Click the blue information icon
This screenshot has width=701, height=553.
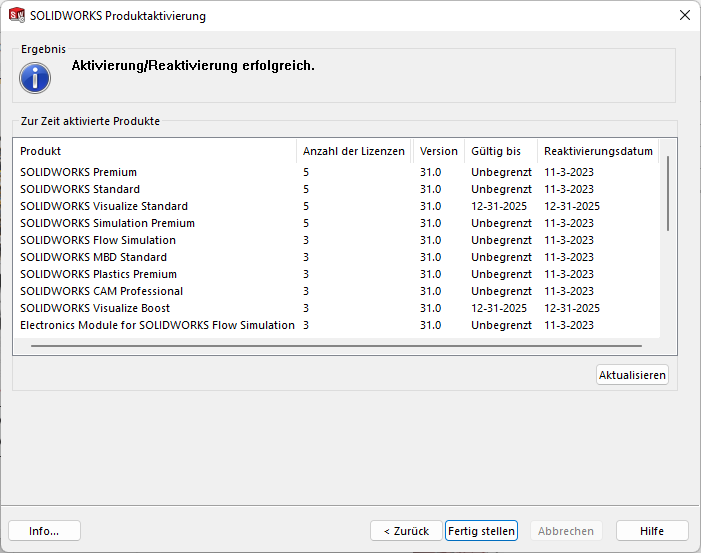[x=35, y=77]
